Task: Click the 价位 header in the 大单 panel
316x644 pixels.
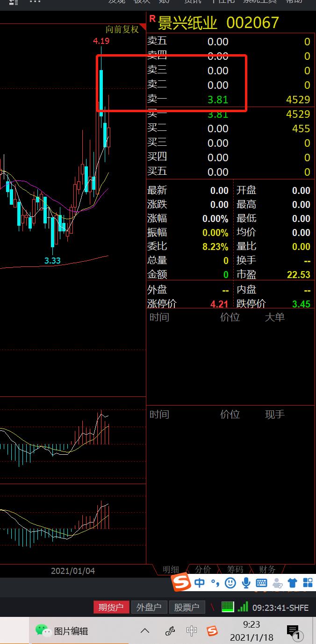Action: point(230,317)
